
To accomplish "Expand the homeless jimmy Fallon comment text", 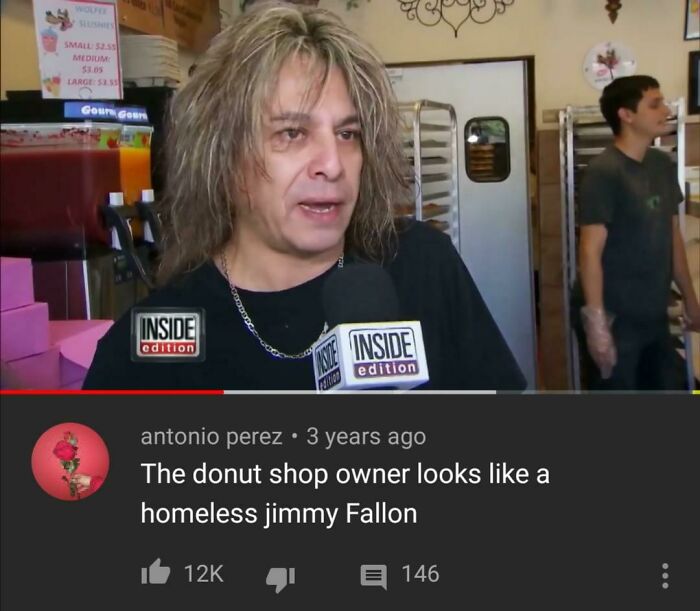I will 345,493.
